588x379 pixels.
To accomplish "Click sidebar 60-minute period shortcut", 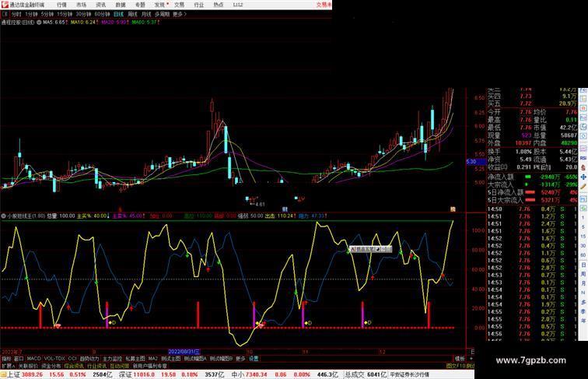I will click(583, 255).
